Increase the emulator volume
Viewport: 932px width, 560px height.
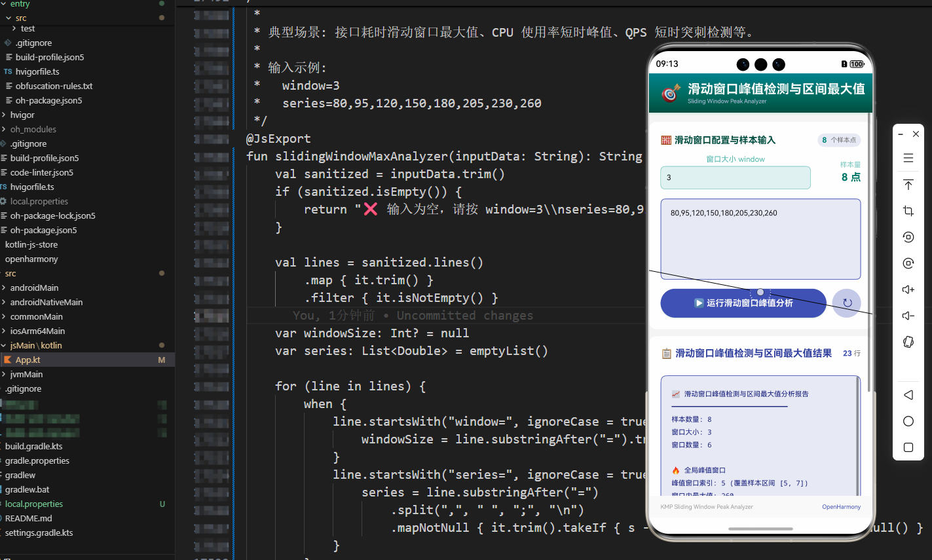(x=908, y=289)
